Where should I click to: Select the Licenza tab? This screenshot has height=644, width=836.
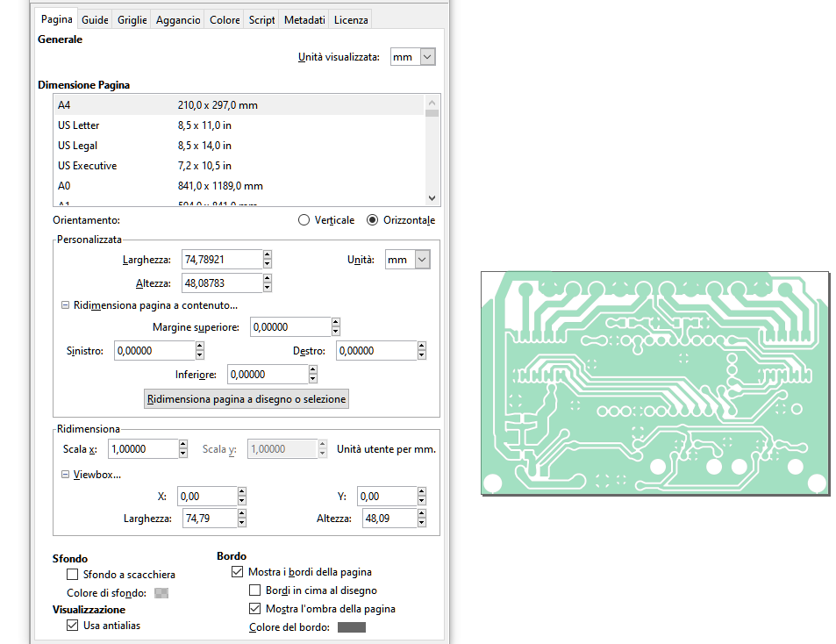point(351,19)
